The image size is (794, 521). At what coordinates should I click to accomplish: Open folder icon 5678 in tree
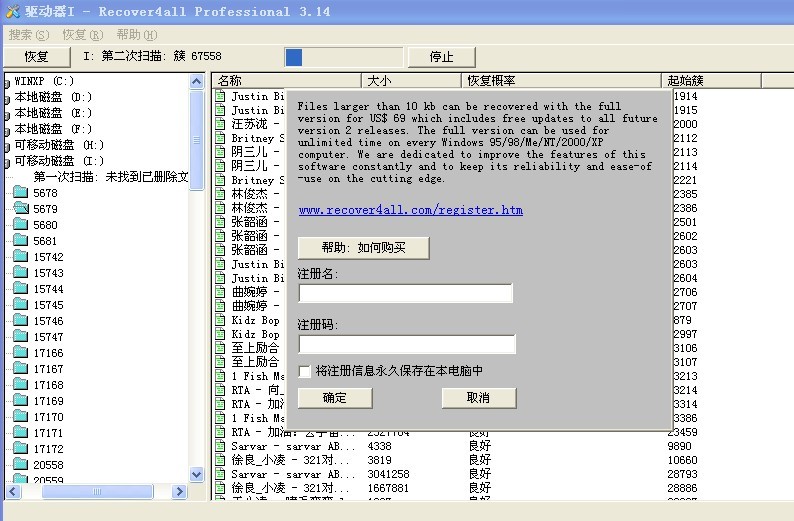pos(21,192)
